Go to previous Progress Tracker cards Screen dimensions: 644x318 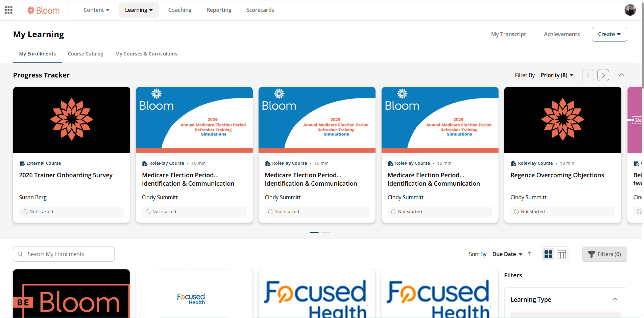[588, 75]
